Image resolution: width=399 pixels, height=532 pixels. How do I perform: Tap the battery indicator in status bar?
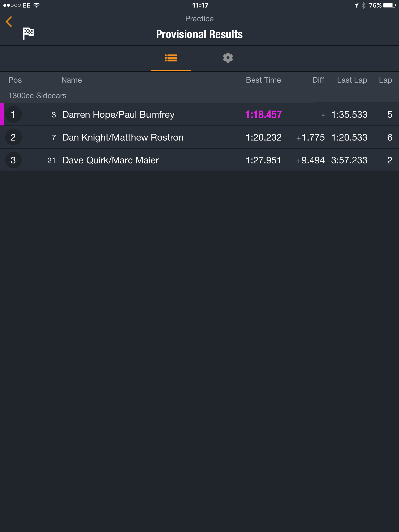point(390,5)
